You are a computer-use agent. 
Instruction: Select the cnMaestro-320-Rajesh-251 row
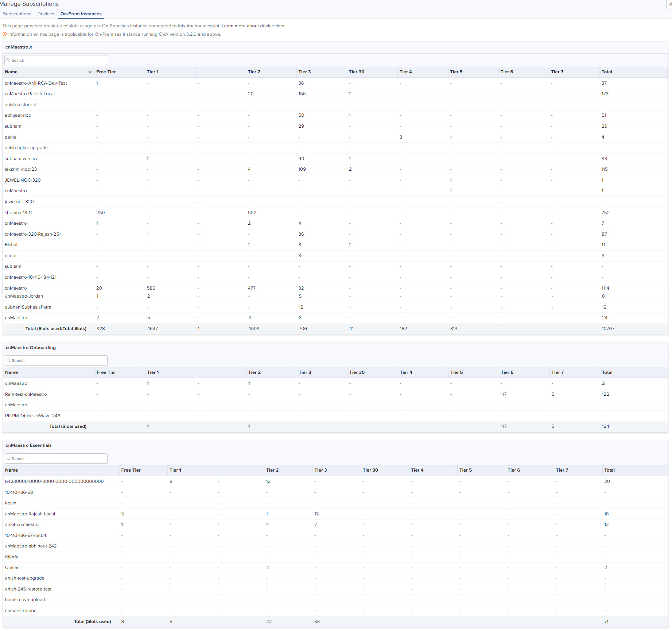pyautogui.click(x=335, y=234)
